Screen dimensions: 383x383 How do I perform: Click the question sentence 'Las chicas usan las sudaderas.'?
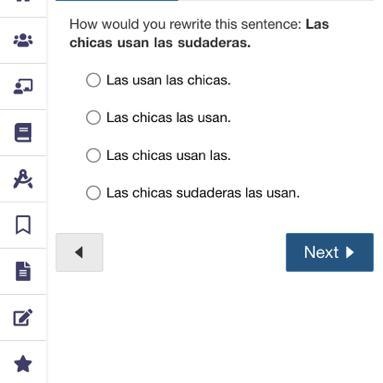tap(199, 33)
